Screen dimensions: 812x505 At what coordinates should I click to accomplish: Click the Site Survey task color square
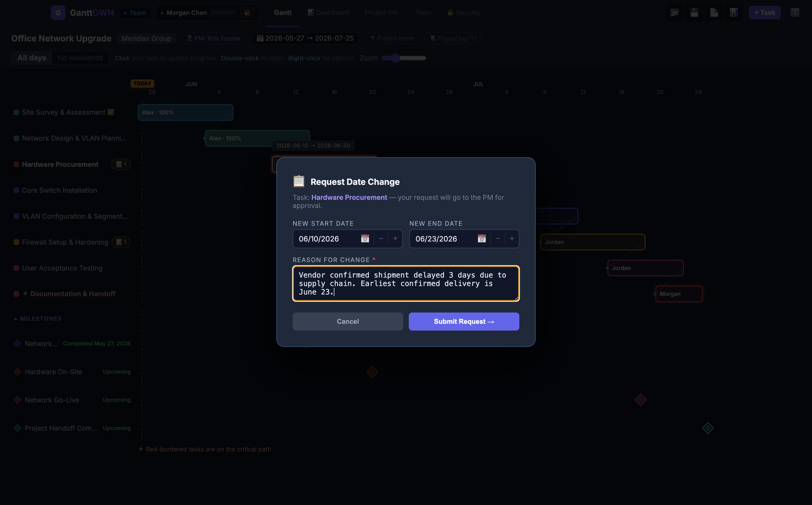16,112
